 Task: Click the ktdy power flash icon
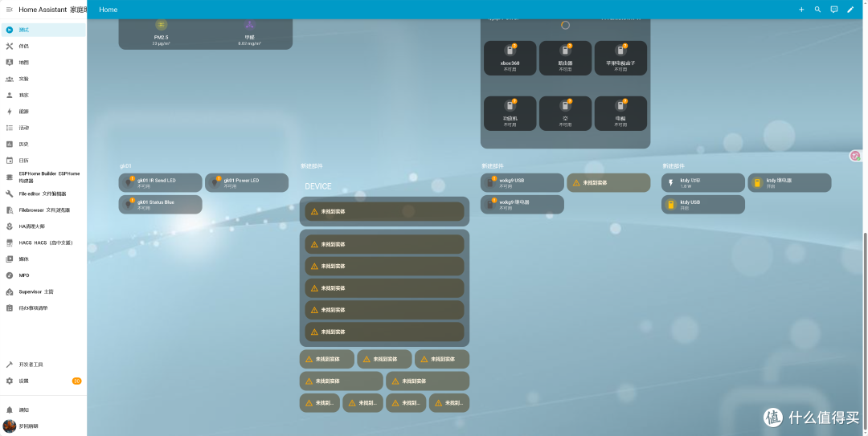click(671, 182)
